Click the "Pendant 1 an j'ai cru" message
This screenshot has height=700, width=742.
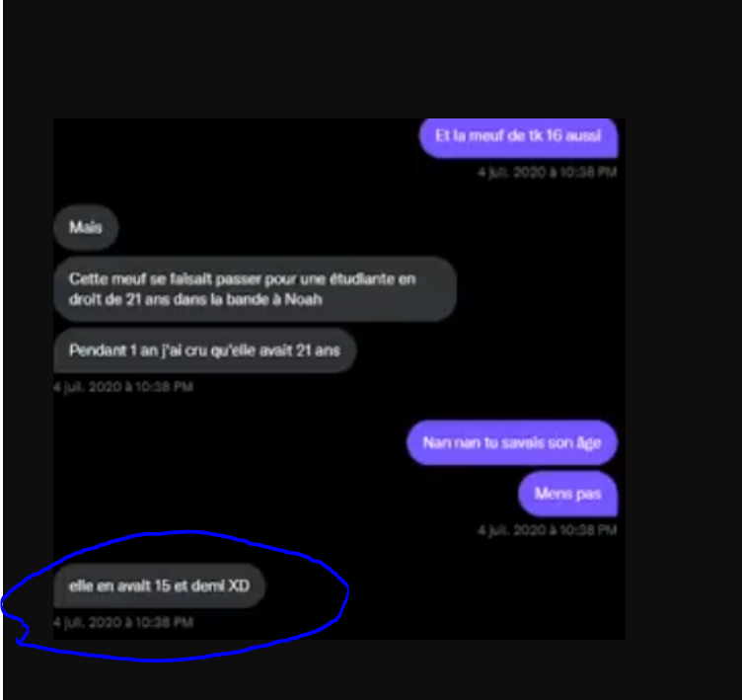[204, 350]
